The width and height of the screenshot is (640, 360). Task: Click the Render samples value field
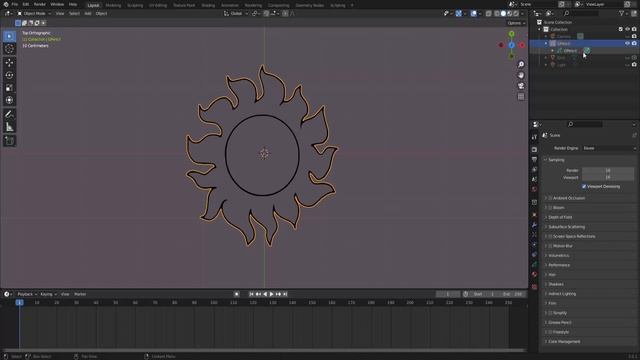(x=608, y=171)
